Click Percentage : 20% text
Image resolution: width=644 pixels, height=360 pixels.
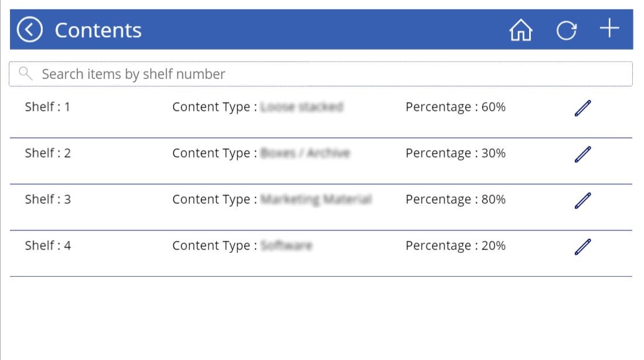[455, 246]
